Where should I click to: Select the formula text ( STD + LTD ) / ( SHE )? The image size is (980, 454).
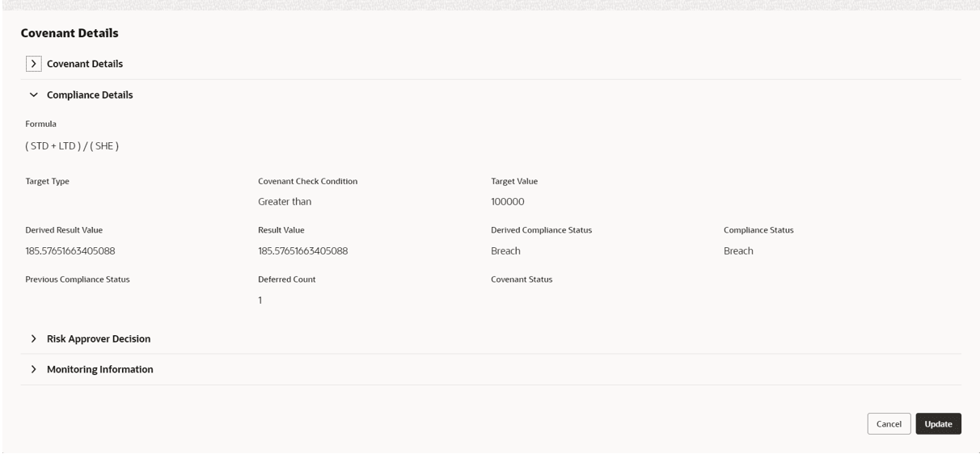pos(73,146)
